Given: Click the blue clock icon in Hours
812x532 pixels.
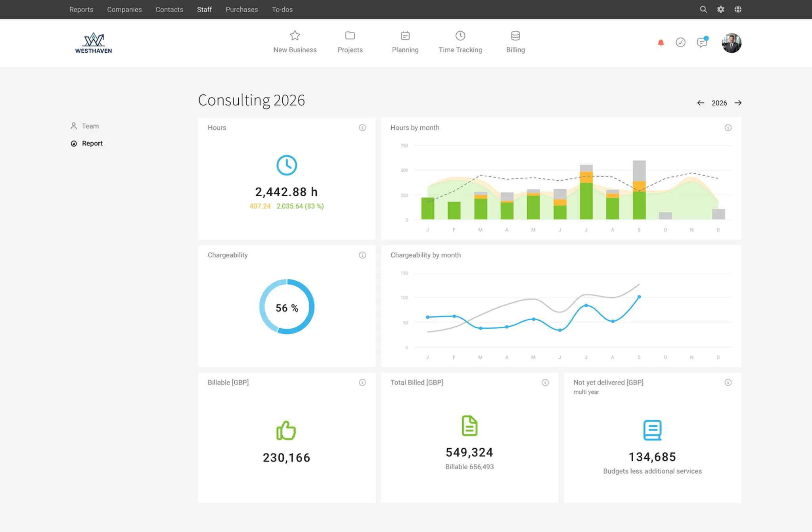Looking at the screenshot, I should pos(286,165).
